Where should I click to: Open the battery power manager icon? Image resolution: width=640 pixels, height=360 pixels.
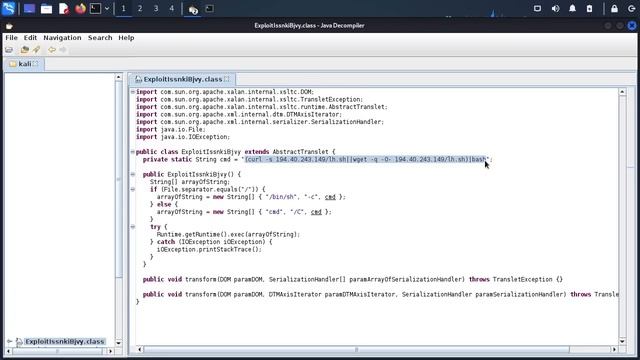pos(589,9)
